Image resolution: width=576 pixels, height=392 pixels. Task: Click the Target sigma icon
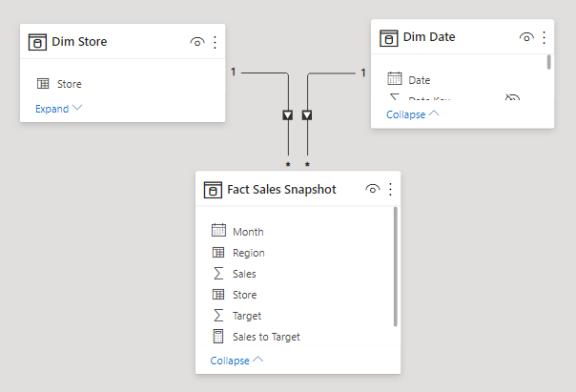pyautogui.click(x=218, y=315)
